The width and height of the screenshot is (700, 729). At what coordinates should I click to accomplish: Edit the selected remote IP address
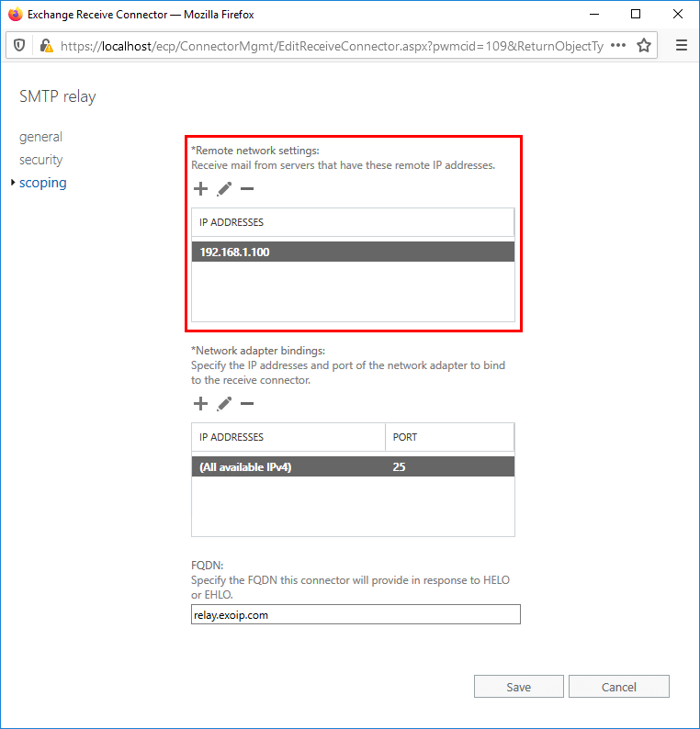[224, 189]
